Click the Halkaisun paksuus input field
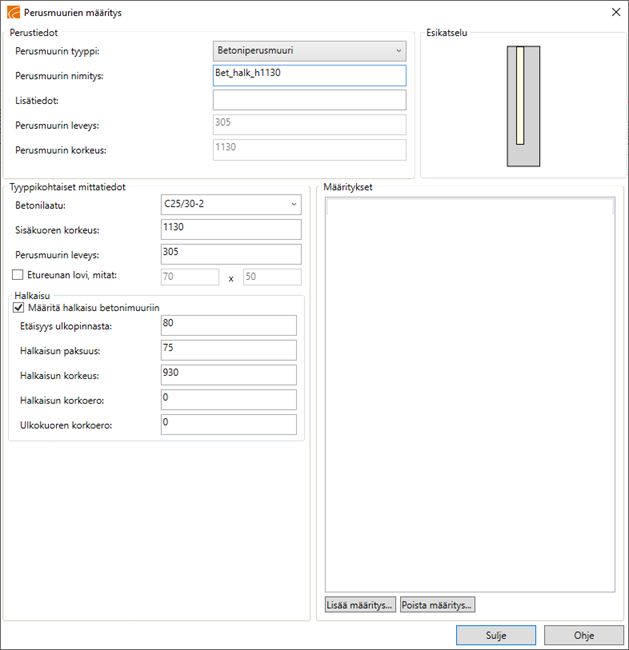Screen dimensions: 629x650 coord(228,350)
